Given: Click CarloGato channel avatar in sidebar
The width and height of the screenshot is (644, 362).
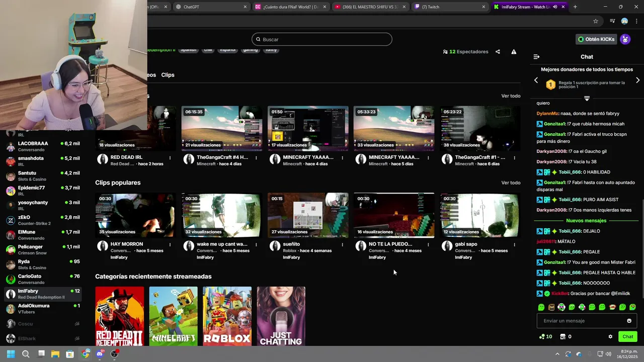Looking at the screenshot, I should point(11,279).
